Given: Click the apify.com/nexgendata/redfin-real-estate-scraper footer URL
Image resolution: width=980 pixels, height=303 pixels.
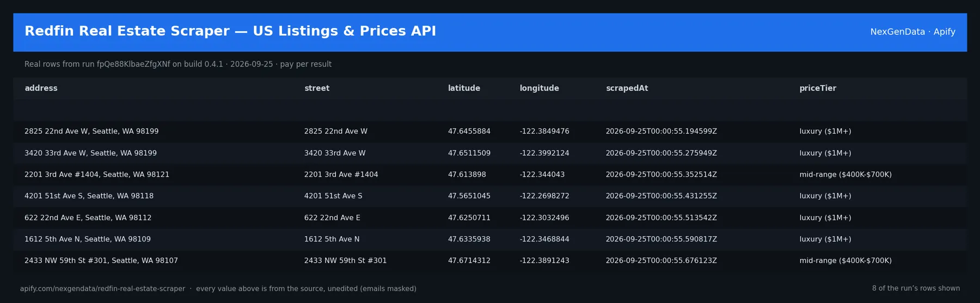Looking at the screenshot, I should (102, 289).
